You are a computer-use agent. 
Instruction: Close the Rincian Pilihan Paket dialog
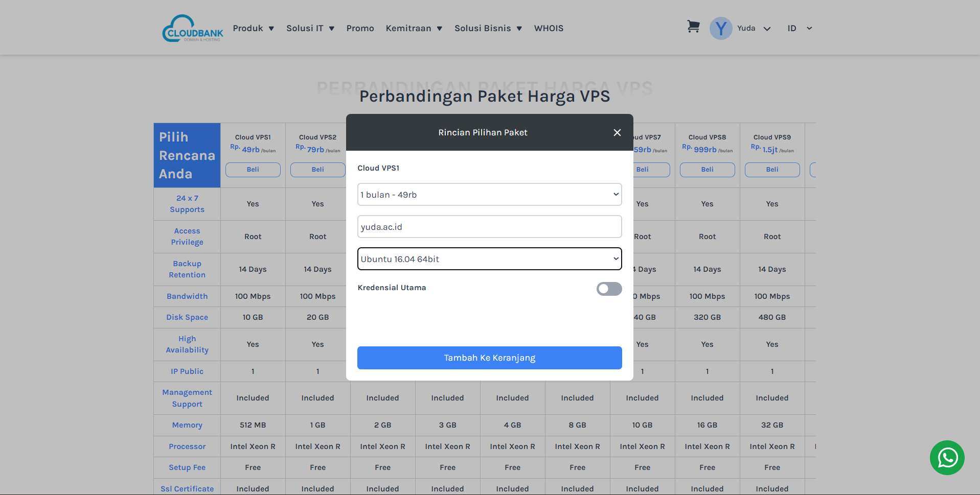tap(617, 133)
